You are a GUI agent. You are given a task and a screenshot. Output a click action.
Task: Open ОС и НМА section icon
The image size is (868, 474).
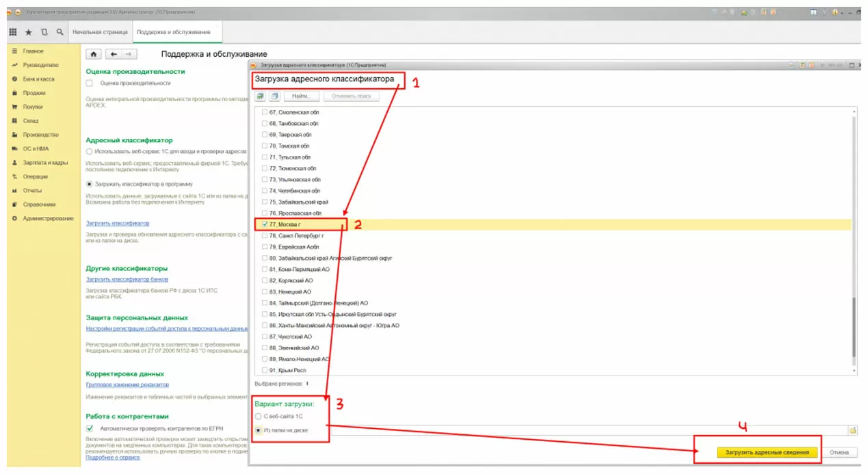coord(14,148)
